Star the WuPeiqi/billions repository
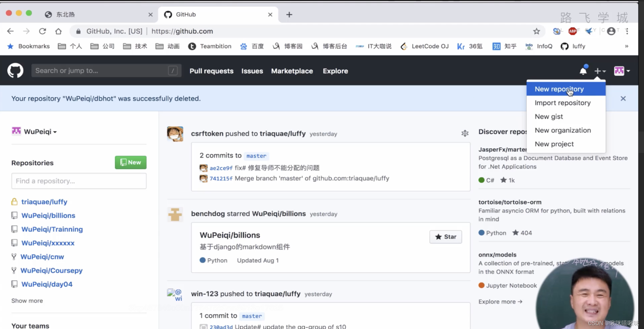Image resolution: width=644 pixels, height=329 pixels. [x=445, y=237]
